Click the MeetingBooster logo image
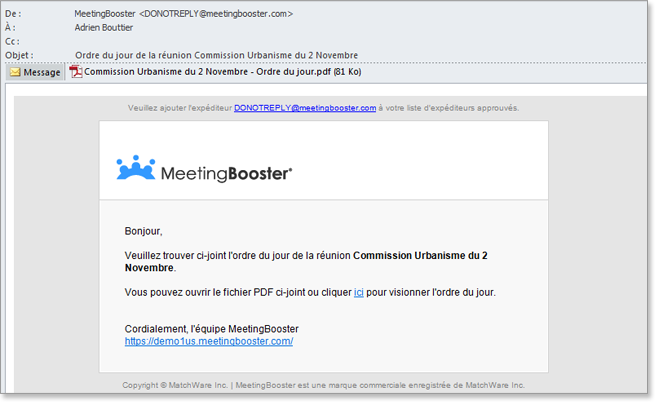Screen dimensions: 663x410 click(x=204, y=169)
